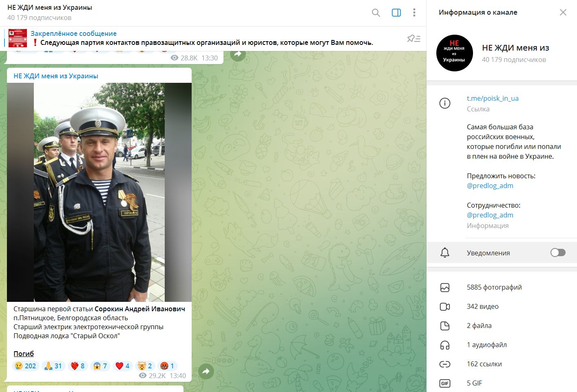577x392 pixels.
Task: Click the underlined word 'Погиб'
Action: click(24, 354)
